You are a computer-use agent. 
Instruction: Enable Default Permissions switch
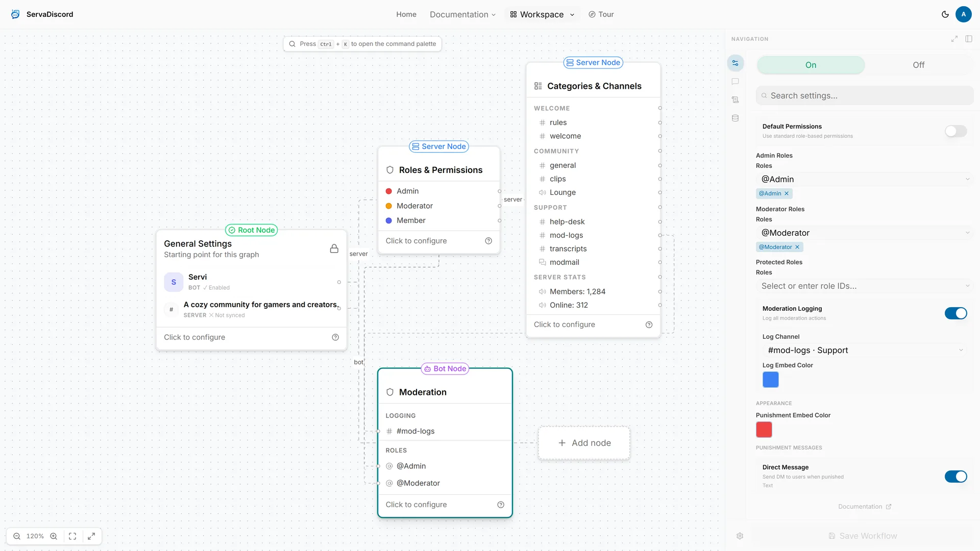point(955,131)
